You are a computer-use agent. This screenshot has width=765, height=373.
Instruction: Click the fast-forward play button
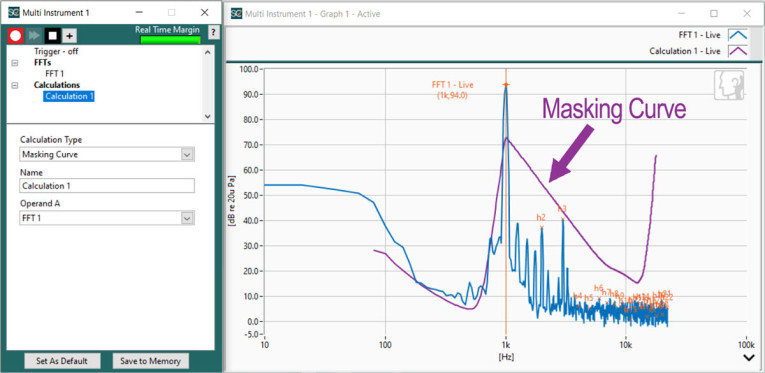pos(34,36)
